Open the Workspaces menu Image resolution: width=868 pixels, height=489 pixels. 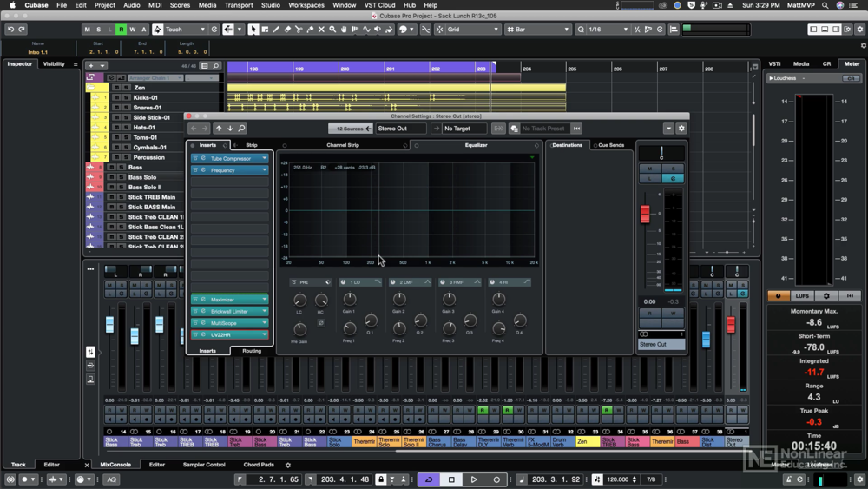tap(306, 5)
